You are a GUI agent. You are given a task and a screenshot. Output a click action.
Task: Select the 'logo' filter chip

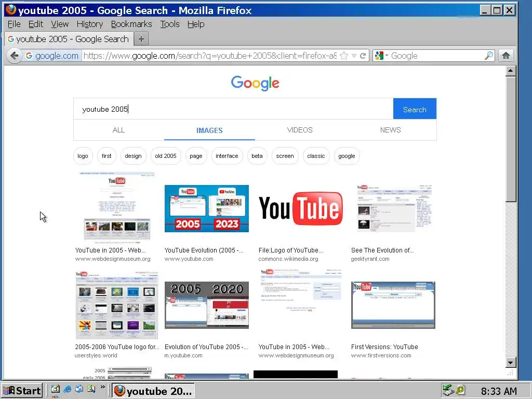point(83,156)
